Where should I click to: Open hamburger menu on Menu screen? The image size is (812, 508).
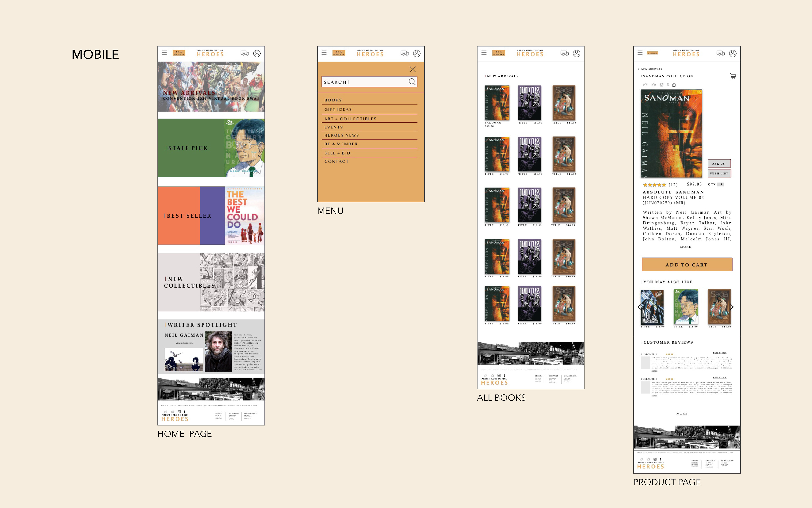pyautogui.click(x=324, y=53)
